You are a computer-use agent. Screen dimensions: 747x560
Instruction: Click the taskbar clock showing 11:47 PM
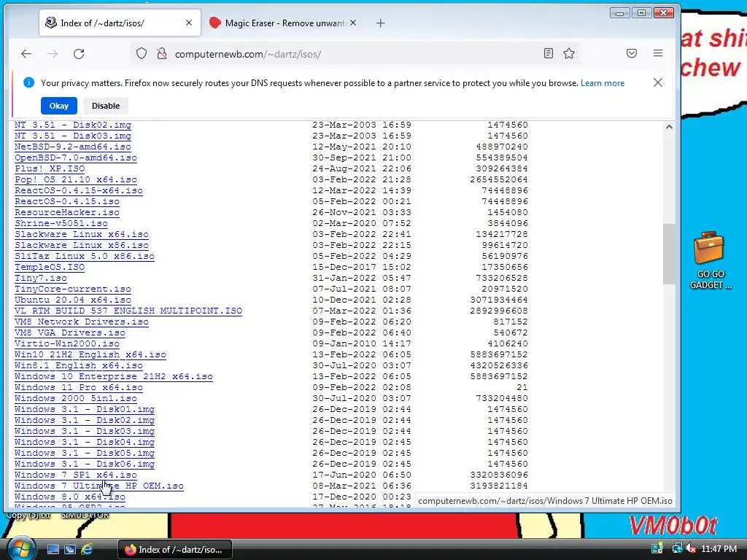coord(719,549)
